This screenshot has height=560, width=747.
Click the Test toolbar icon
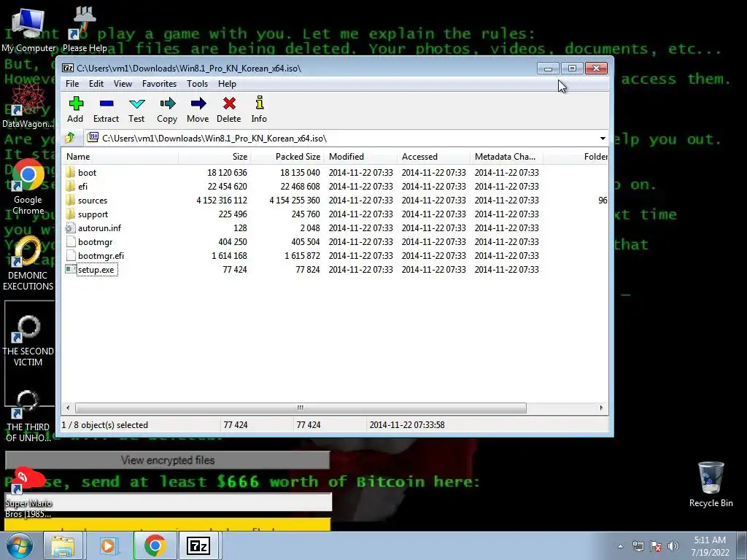pos(136,104)
